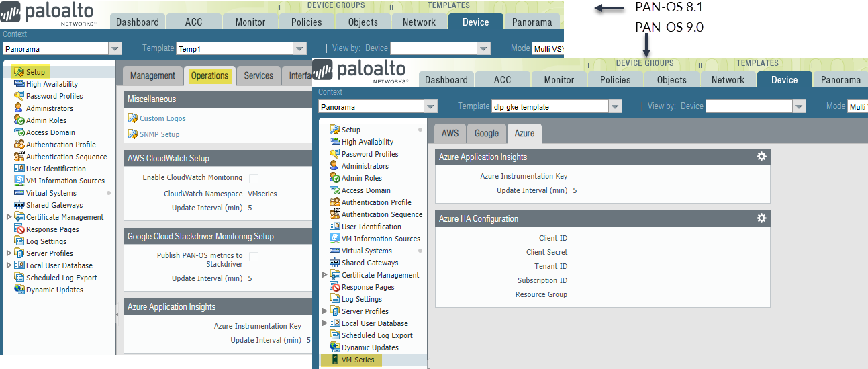Click Resource Group label in Azure HA Configuration
The height and width of the screenshot is (369, 868).
(x=541, y=294)
